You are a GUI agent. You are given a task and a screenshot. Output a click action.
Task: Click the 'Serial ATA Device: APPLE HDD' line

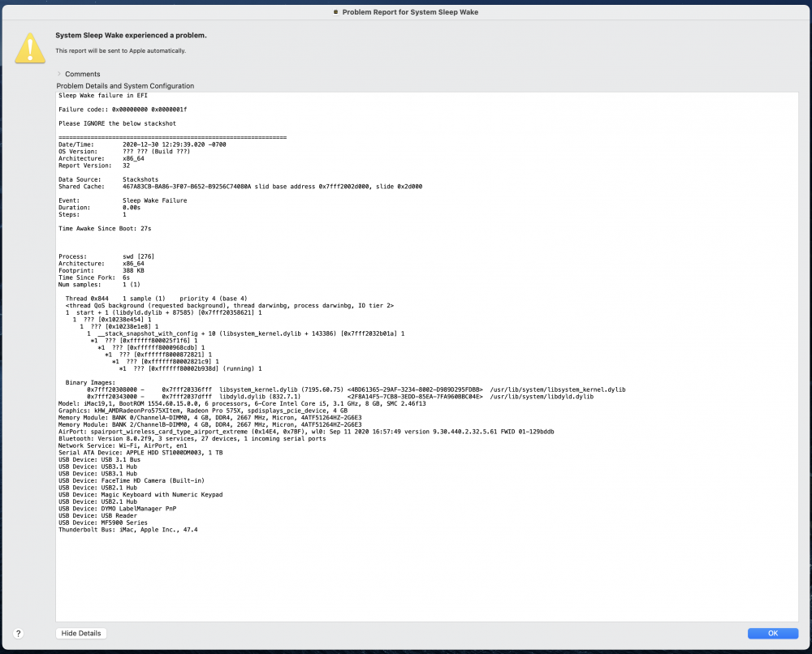(x=140, y=453)
